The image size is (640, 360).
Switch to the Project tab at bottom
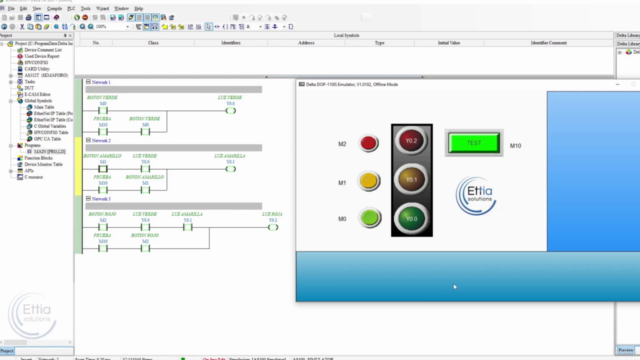point(7,351)
